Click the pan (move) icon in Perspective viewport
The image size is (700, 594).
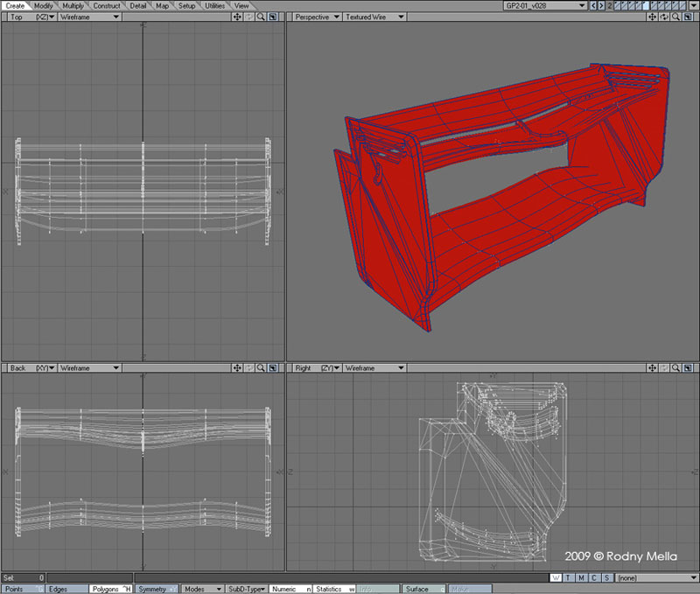(x=650, y=17)
